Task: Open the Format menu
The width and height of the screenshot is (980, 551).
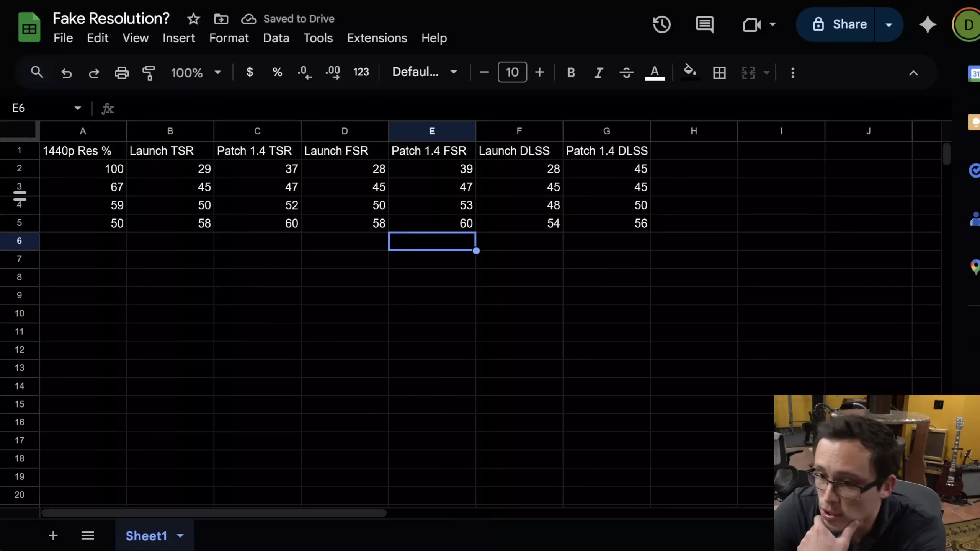Action: point(229,38)
